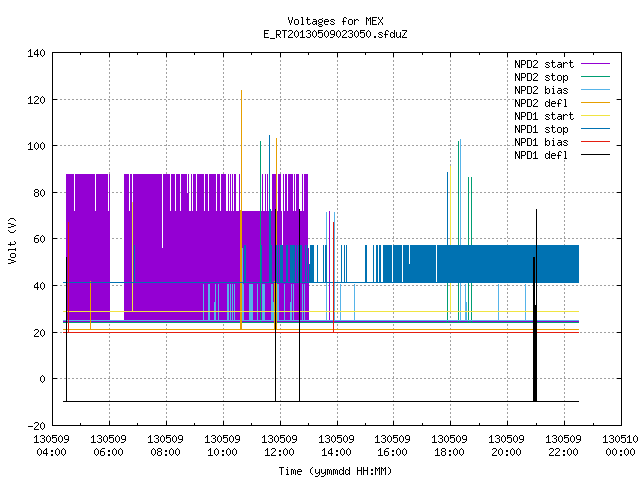Click the x-axis tick label 20:00
Screen dimensions: 640x480
click(507, 453)
